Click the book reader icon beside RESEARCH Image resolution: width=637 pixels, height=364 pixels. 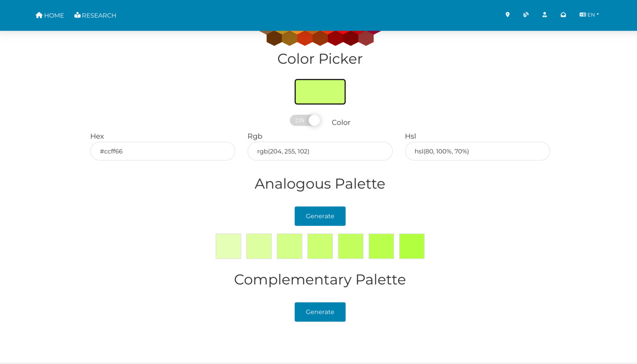(x=77, y=15)
